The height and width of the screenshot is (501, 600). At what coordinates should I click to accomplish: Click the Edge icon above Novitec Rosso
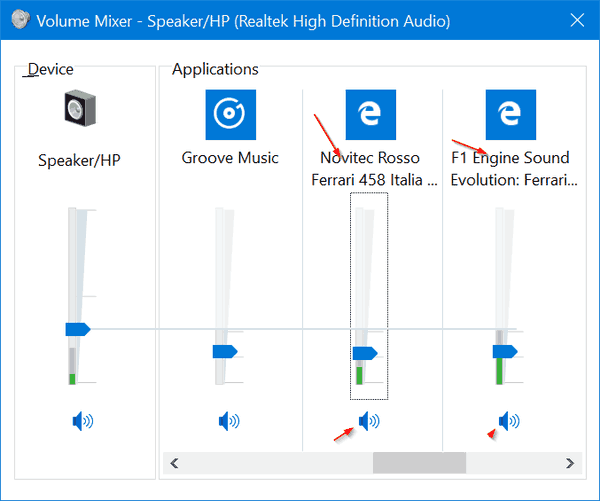click(370, 114)
